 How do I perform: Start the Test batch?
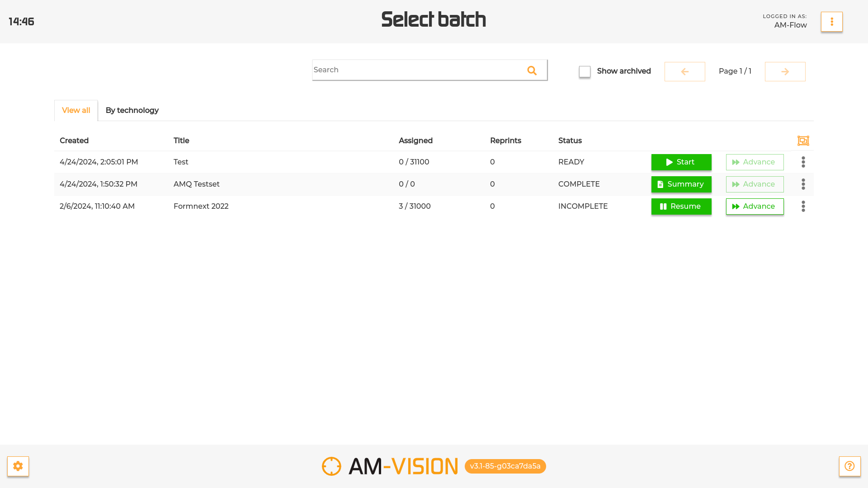click(x=681, y=162)
